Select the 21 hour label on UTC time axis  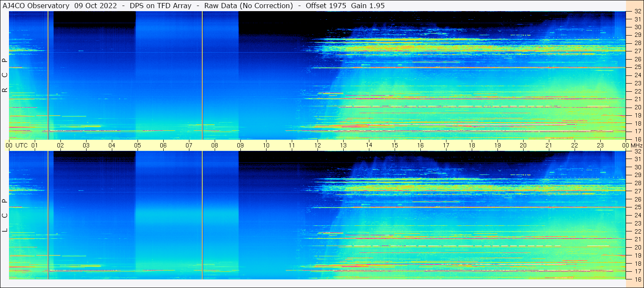(549, 145)
